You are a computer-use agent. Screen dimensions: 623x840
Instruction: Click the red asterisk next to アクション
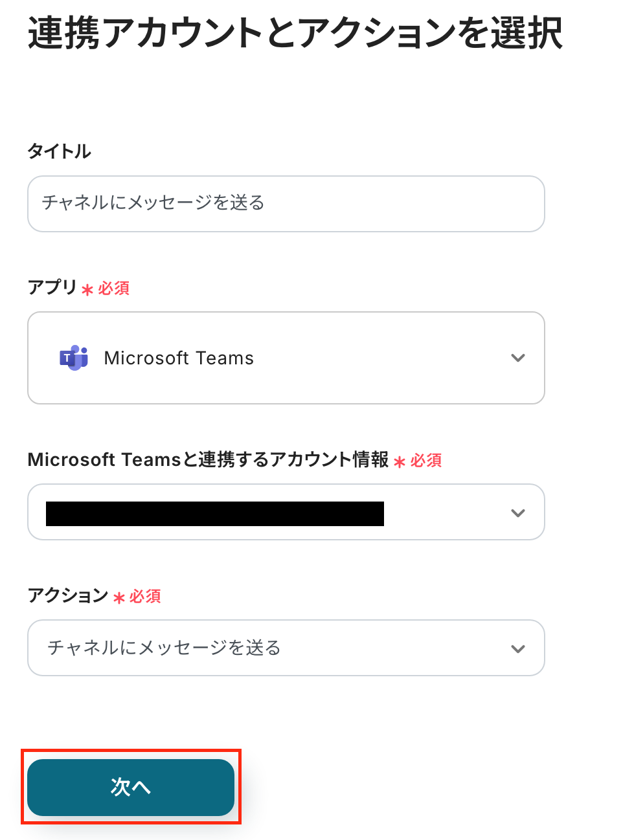point(119,598)
